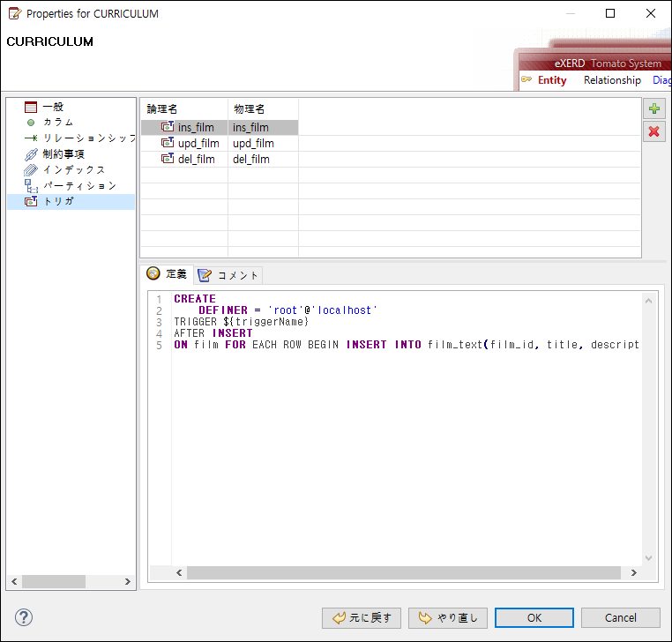
Task: Click the SQL editor scroll down arrow
Action: [x=648, y=558]
